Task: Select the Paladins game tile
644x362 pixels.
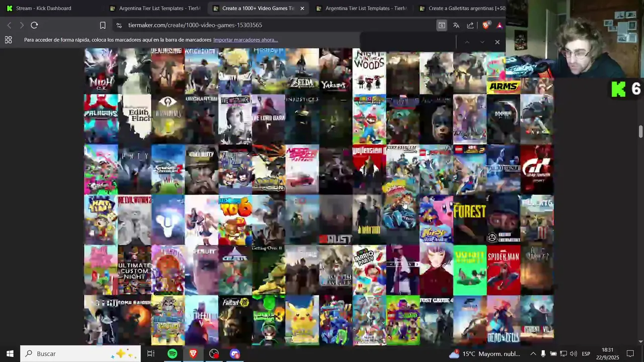Action: point(101,119)
